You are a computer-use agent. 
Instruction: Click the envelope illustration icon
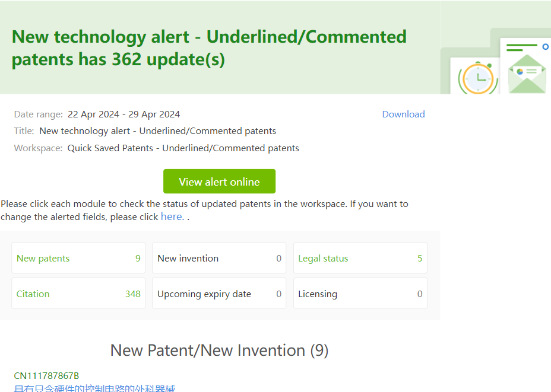[x=527, y=74]
